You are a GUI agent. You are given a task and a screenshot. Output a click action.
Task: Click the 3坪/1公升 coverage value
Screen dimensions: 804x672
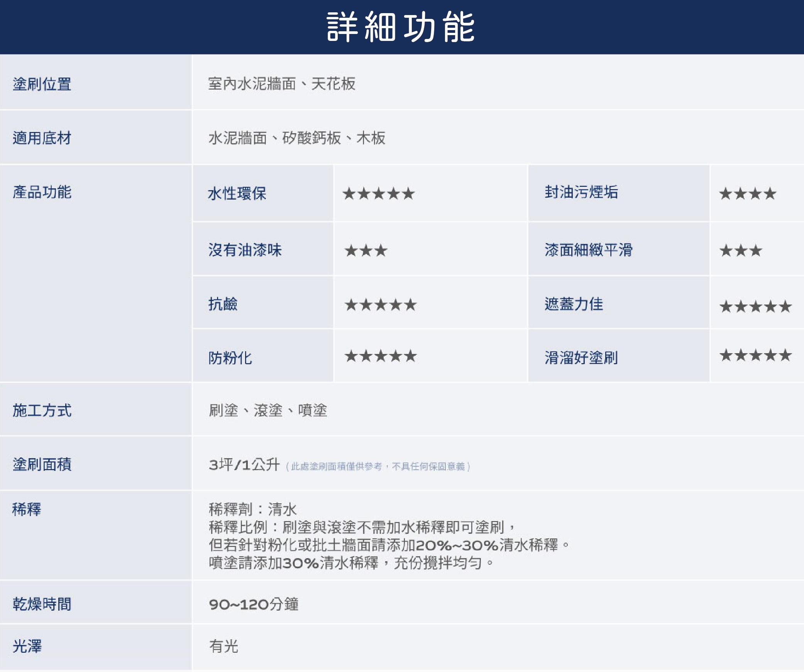coord(244,464)
